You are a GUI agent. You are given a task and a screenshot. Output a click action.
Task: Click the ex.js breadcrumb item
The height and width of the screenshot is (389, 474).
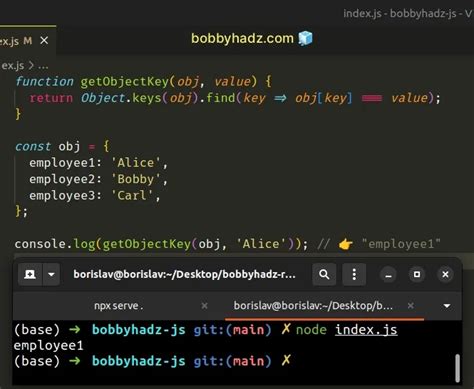12,66
